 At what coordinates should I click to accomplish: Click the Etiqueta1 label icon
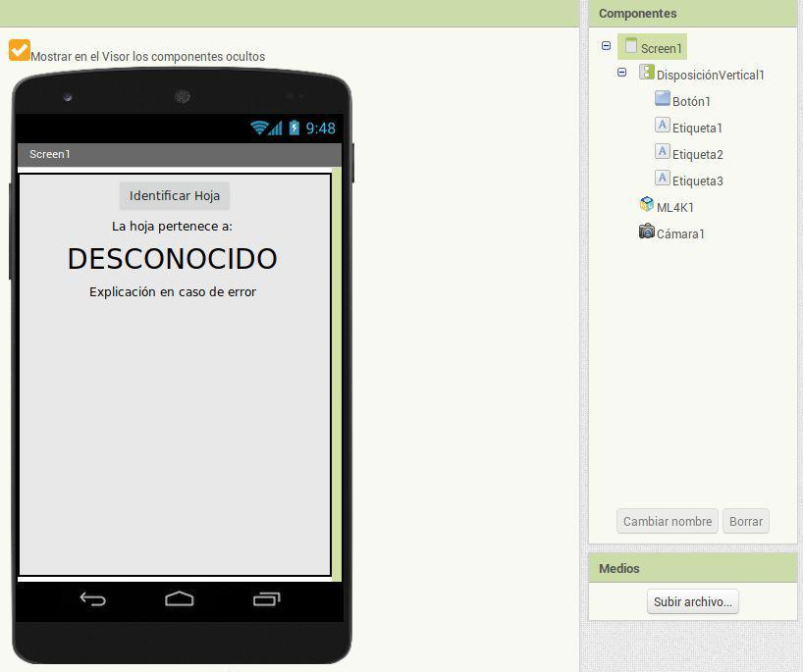[663, 125]
